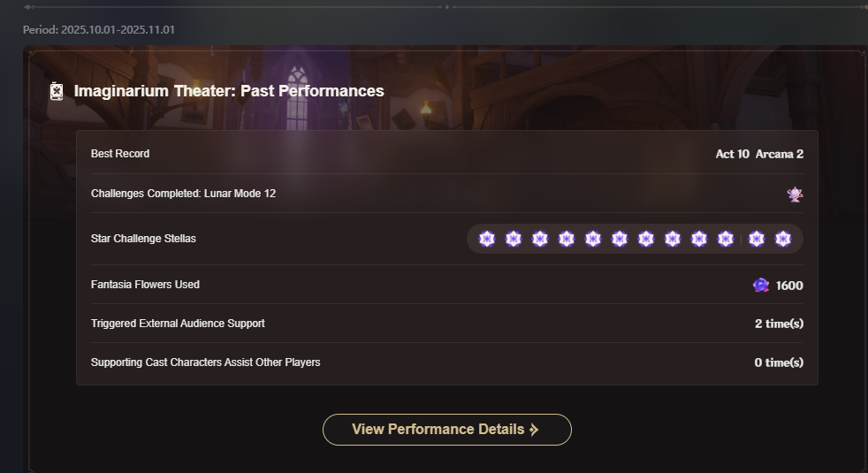Click the first Star Challenge Stella

(486, 239)
